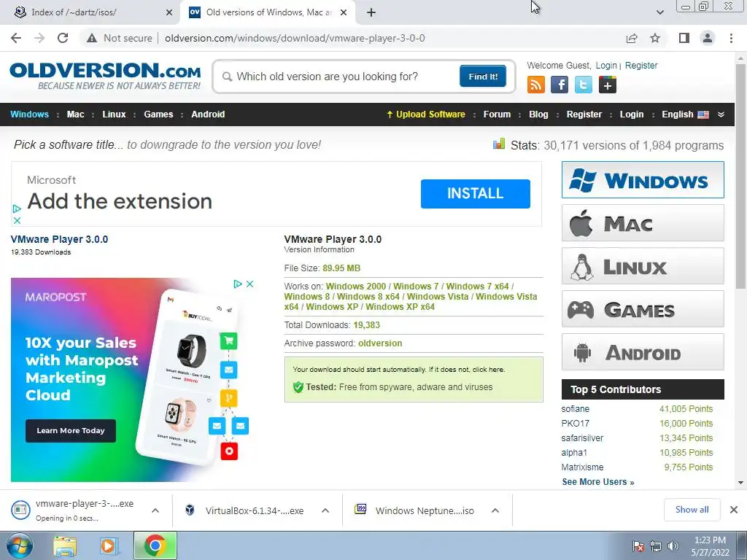Viewport: 747px width, 560px height.
Task: Open Blog in the navigation bar
Action: (538, 114)
